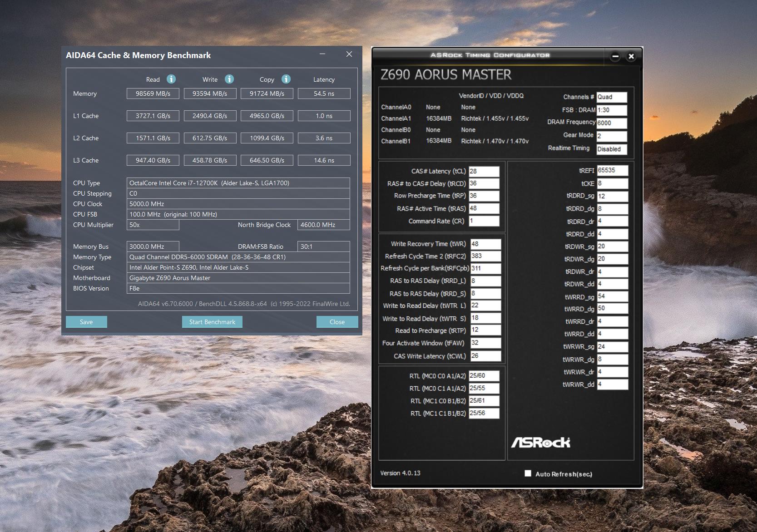Click the tWRWR_dr value field
Screen dimensions: 757x532
tap(612, 372)
